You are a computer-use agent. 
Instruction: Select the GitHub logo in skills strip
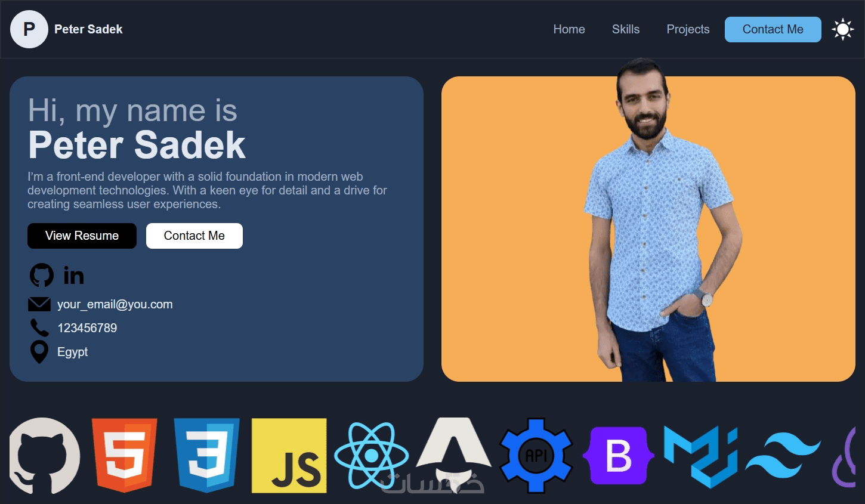pyautogui.click(x=45, y=456)
